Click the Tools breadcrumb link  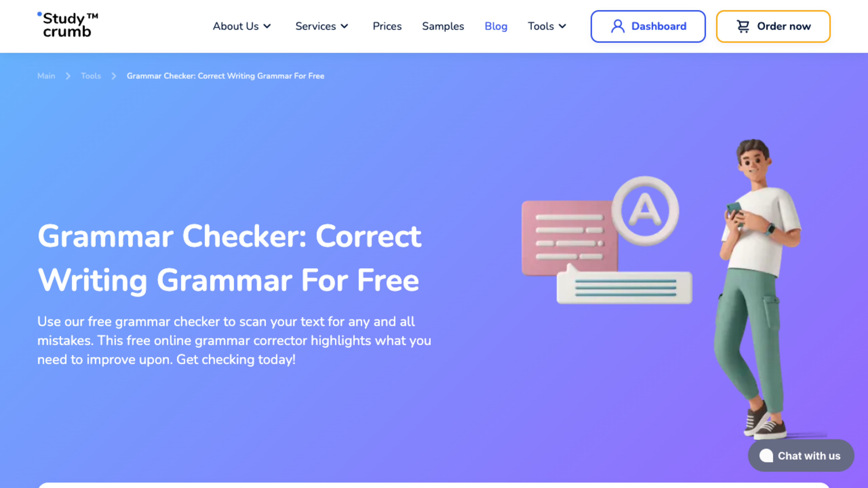[91, 76]
